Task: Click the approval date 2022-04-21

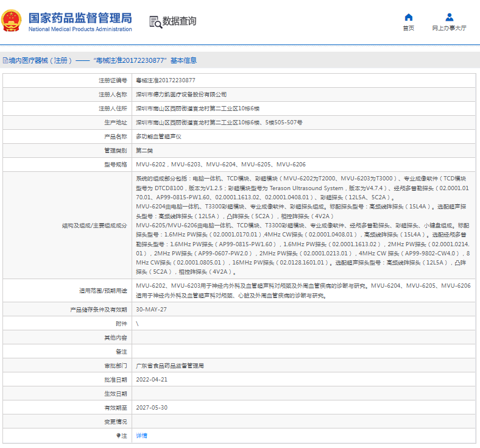Action: [x=151, y=379]
